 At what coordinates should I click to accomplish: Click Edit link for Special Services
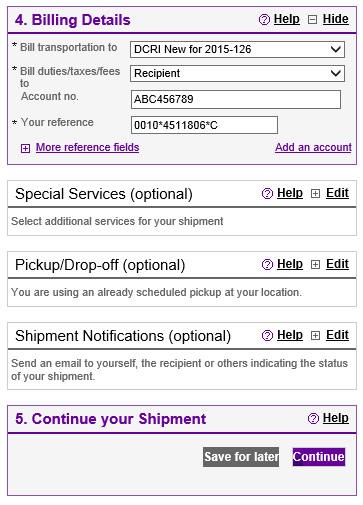(x=337, y=193)
